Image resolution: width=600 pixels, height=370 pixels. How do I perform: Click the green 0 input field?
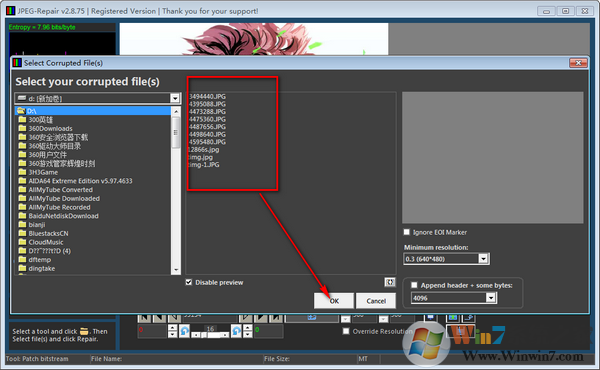point(268,331)
